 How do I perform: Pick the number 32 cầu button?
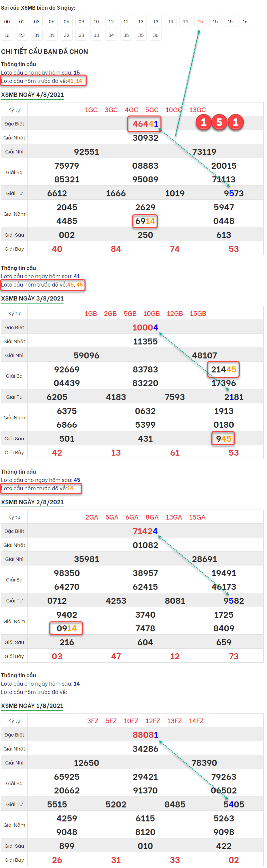point(66,35)
